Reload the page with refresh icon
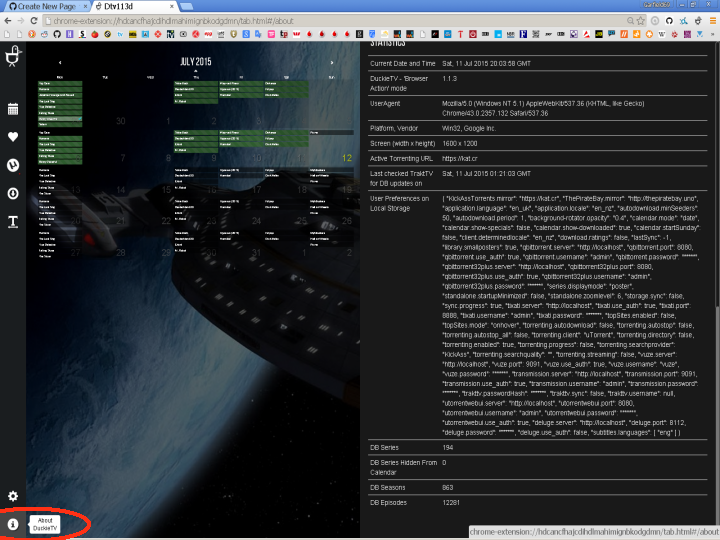 (34, 21)
